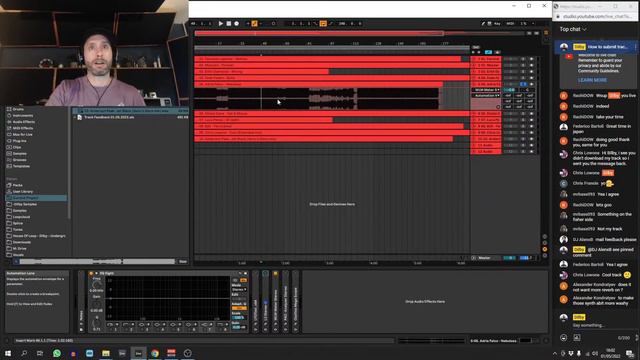Adjust the EQ Eight Q knob

tap(97, 323)
